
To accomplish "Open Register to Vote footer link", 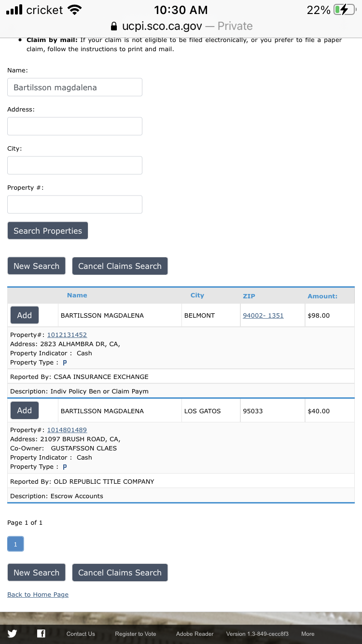I will (x=136, y=634).
